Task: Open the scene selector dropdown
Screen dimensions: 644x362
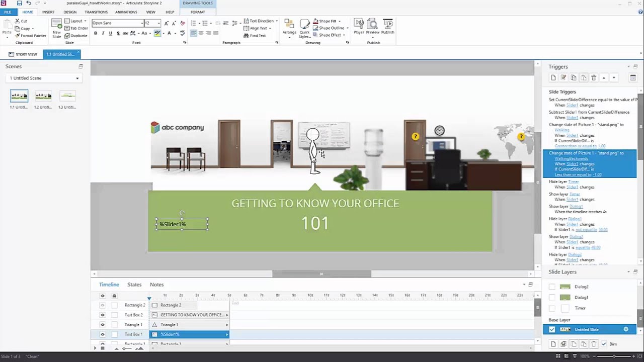Action: 77,78
